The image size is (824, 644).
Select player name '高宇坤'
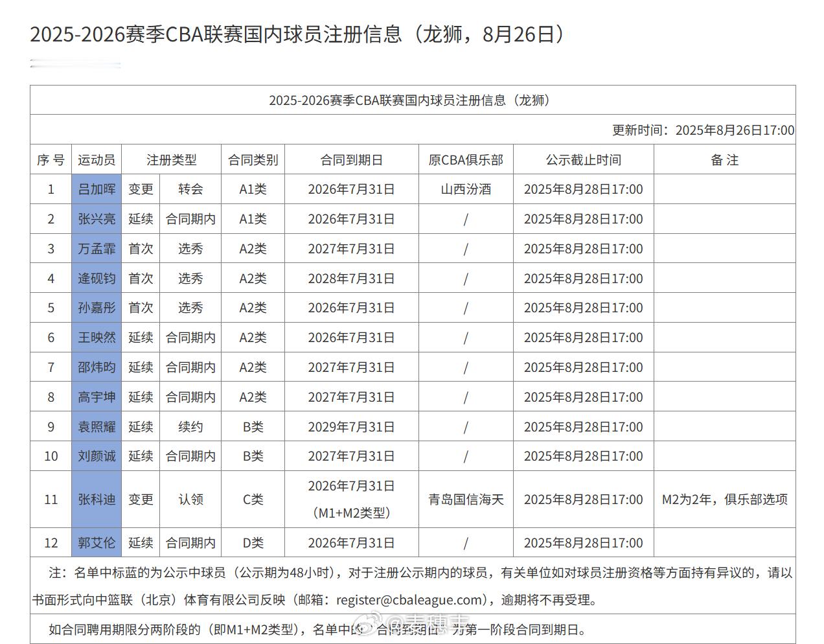(97, 397)
